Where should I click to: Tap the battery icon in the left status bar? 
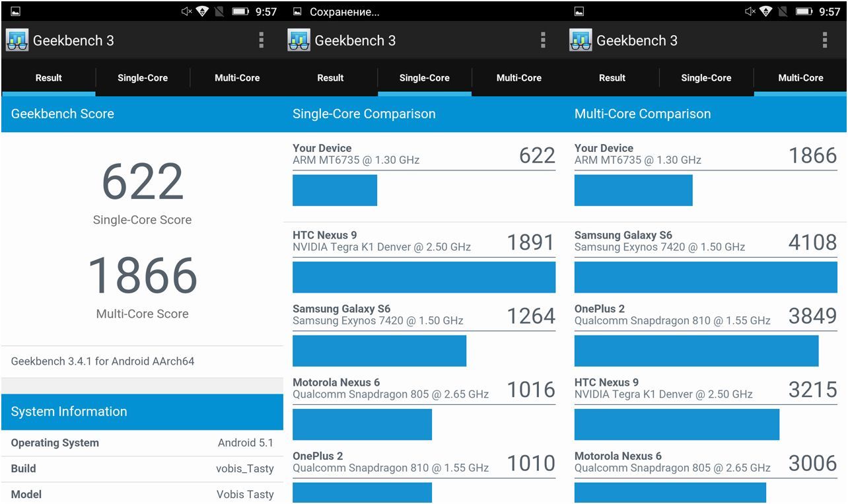[240, 11]
